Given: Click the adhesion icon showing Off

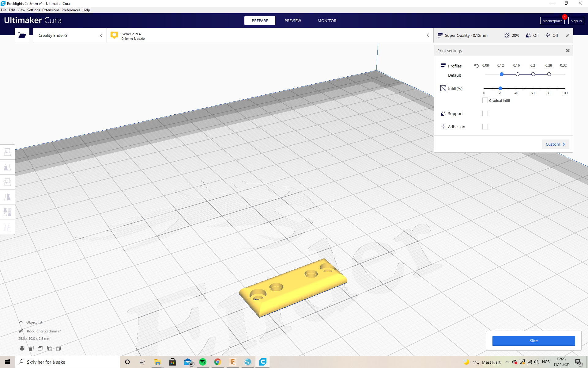Looking at the screenshot, I should click(548, 35).
